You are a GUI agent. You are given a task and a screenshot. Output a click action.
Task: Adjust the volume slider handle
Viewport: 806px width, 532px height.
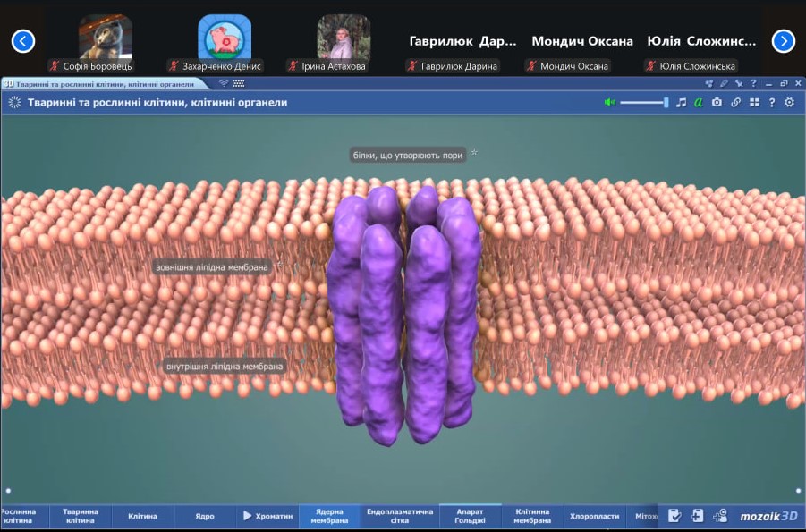coord(666,102)
